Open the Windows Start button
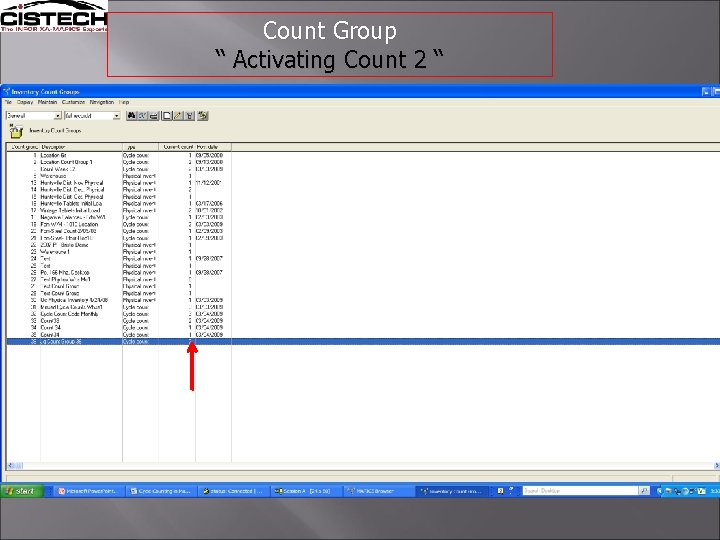This screenshot has height=540, width=720. [x=22, y=491]
